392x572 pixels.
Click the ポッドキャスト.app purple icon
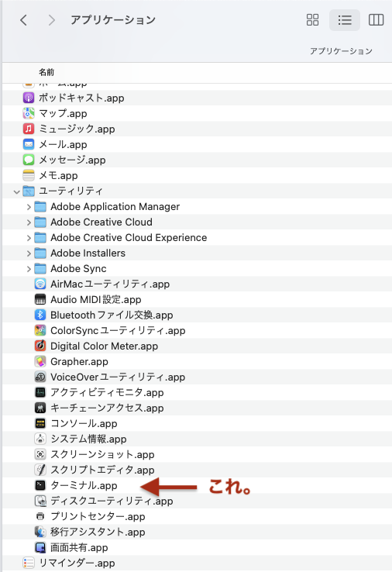pos(29,98)
